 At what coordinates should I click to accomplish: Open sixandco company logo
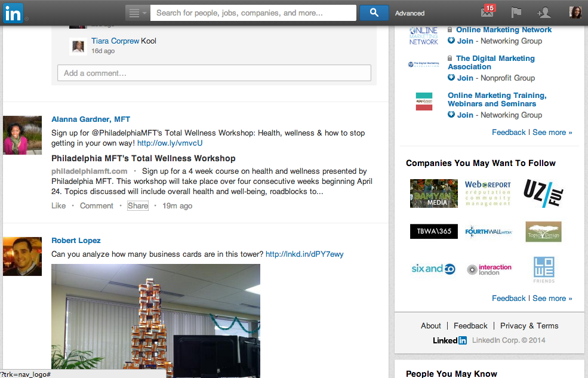(433, 269)
